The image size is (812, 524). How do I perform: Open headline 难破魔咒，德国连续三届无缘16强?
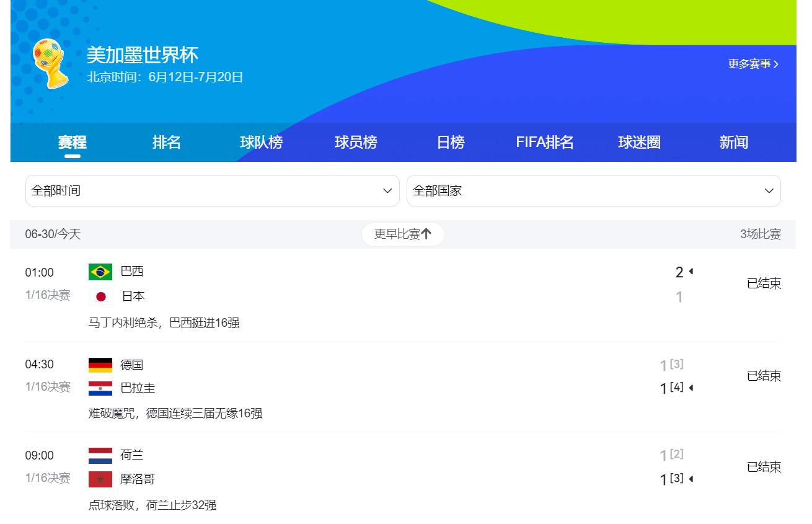click(x=175, y=413)
